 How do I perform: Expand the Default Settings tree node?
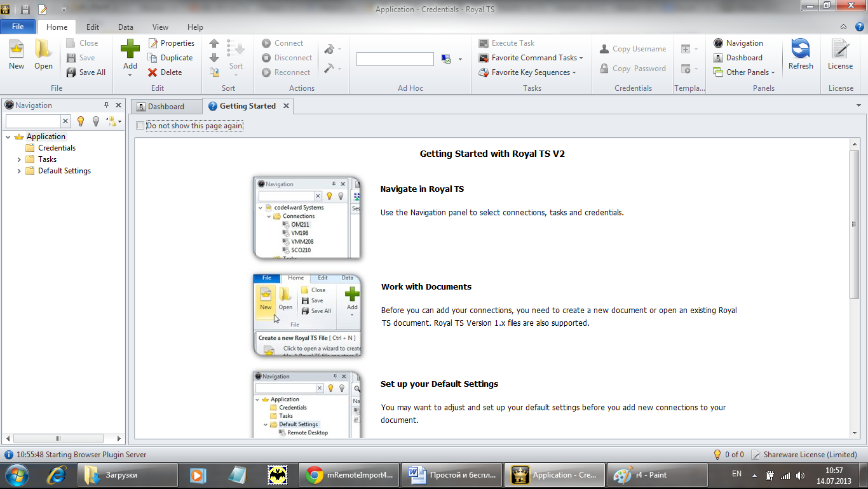pos(19,171)
